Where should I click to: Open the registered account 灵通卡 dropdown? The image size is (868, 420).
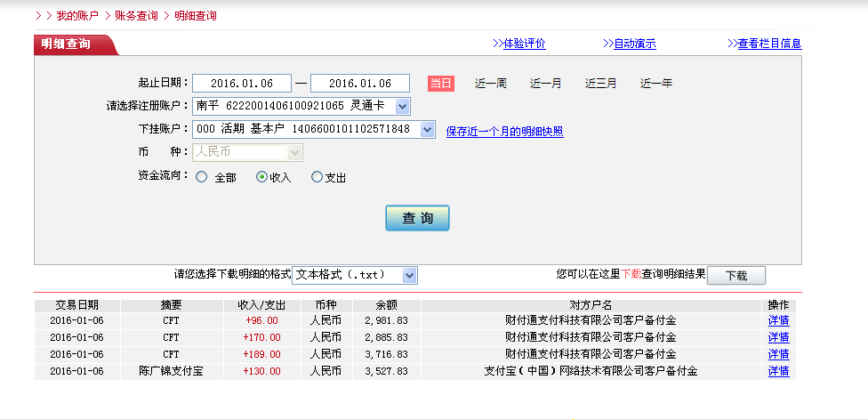[402, 107]
